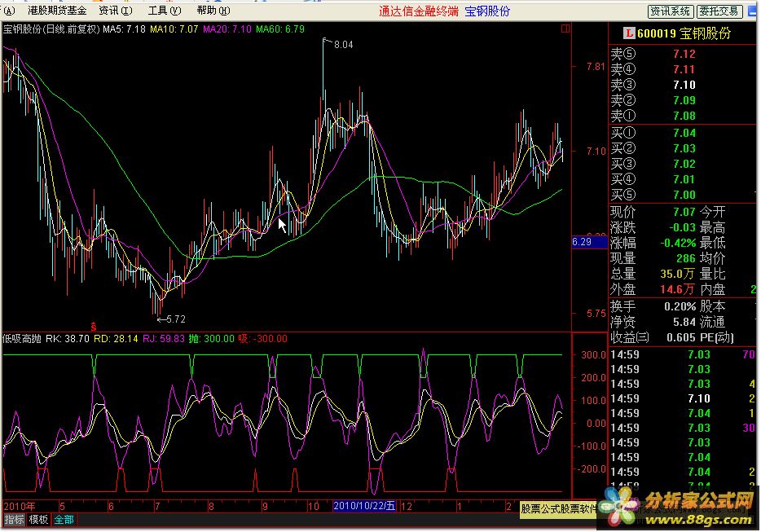761x532 pixels.
Task: Click the MA10: 7.07 indicator label
Action: [x=174, y=29]
